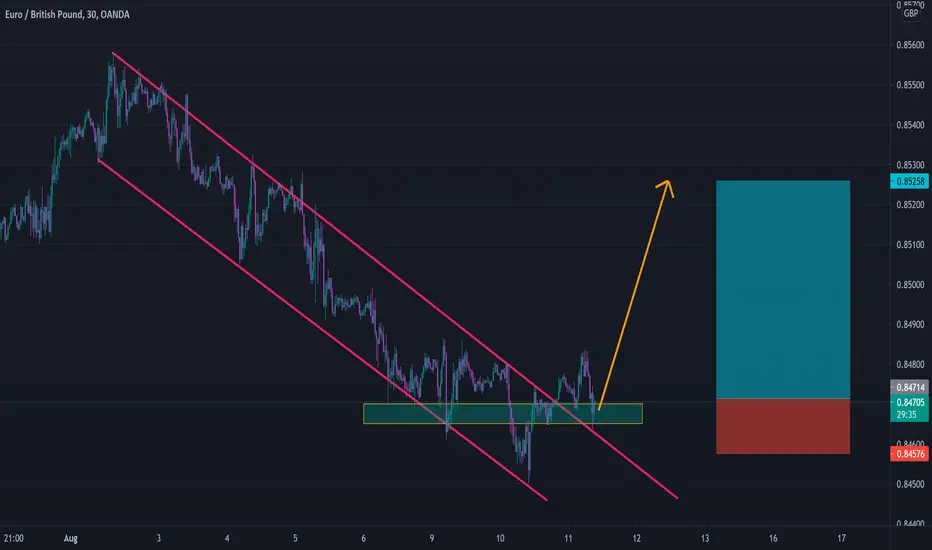Click the 0.85400 price axis label
Screen dimensions: 932x550
coord(910,125)
